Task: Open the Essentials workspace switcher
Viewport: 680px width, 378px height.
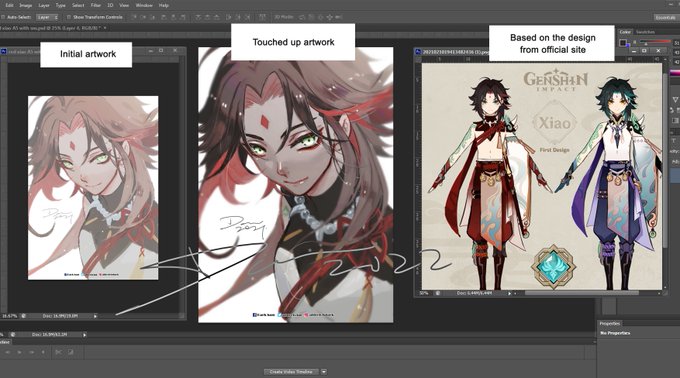Action: 666,17
